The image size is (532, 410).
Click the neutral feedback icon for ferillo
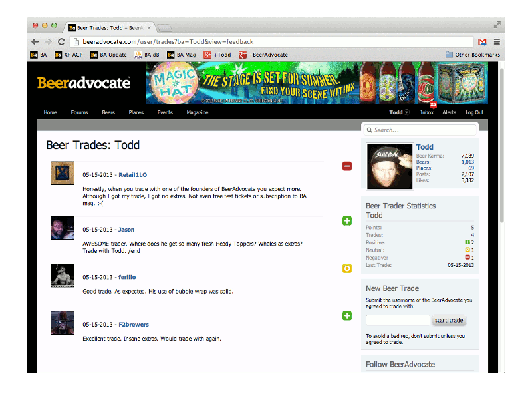pyautogui.click(x=346, y=268)
